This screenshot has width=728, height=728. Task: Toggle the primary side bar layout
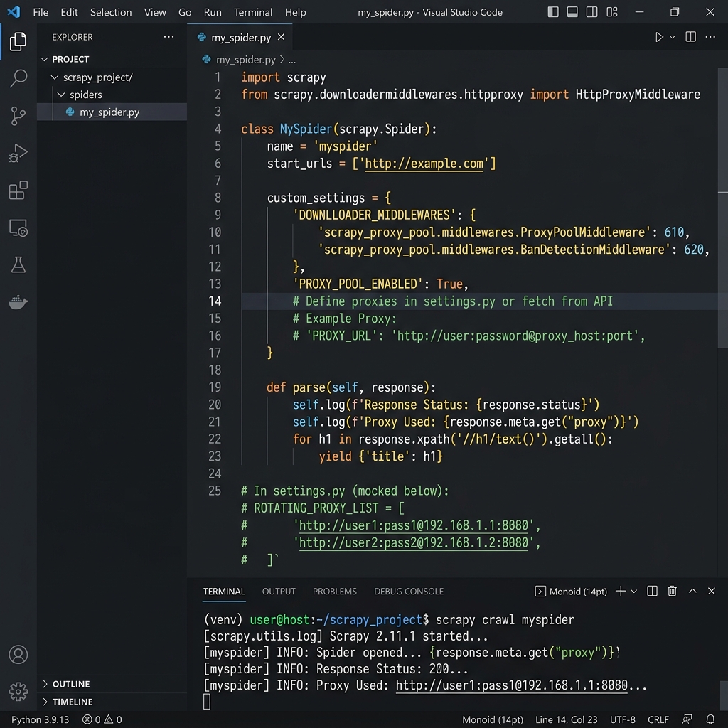(x=553, y=12)
